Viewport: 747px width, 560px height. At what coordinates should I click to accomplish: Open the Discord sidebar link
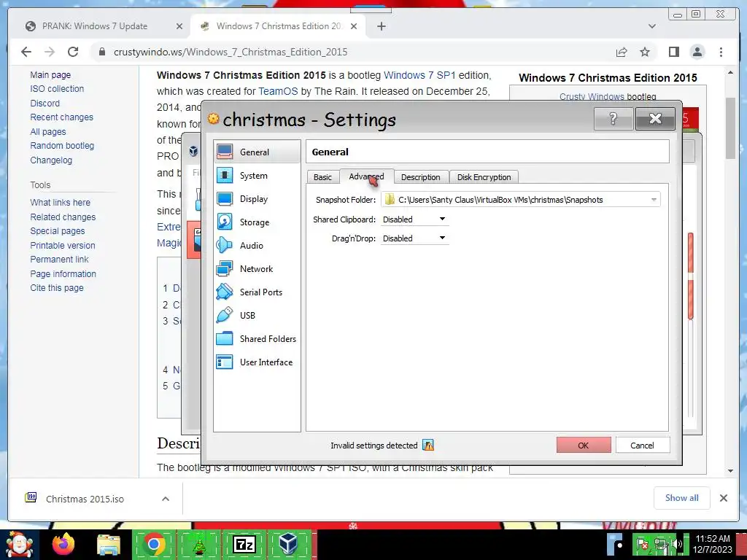coord(44,103)
